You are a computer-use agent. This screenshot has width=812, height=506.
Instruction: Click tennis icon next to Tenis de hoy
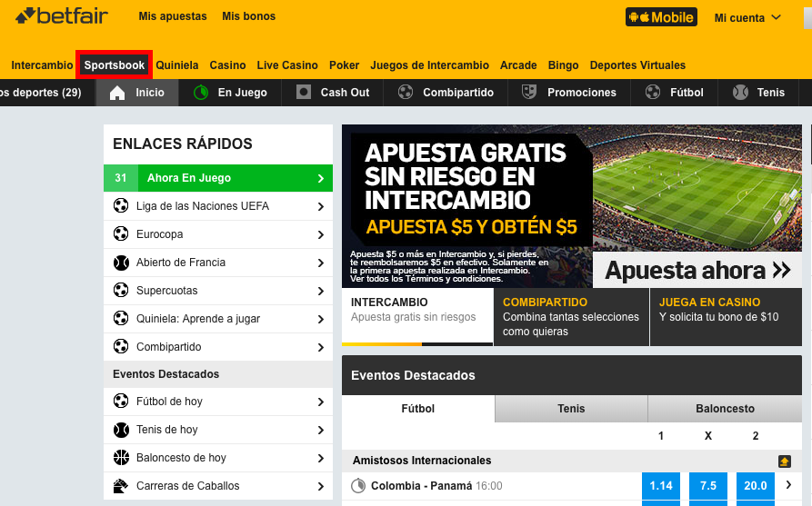pyautogui.click(x=121, y=430)
